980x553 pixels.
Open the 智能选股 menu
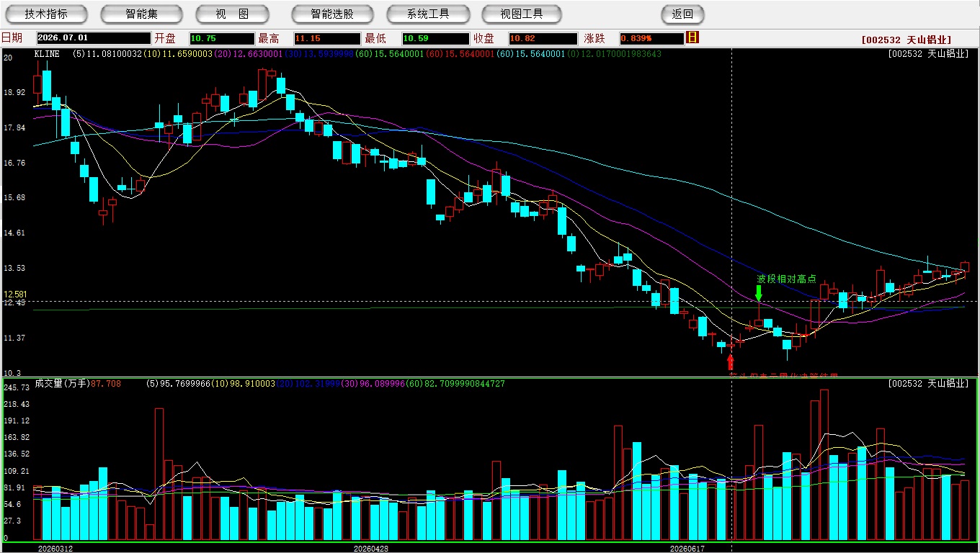click(x=332, y=14)
